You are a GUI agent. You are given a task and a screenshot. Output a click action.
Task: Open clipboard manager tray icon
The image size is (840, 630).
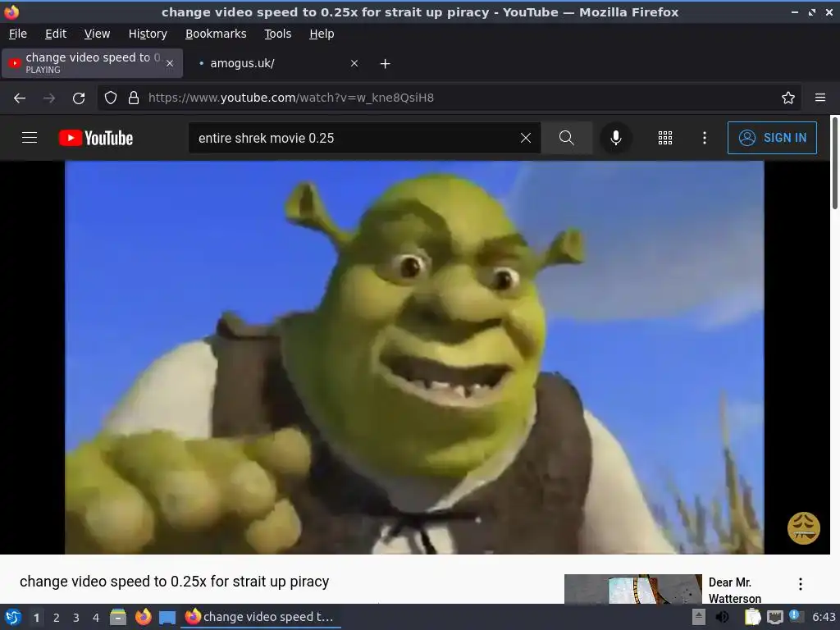point(753,617)
